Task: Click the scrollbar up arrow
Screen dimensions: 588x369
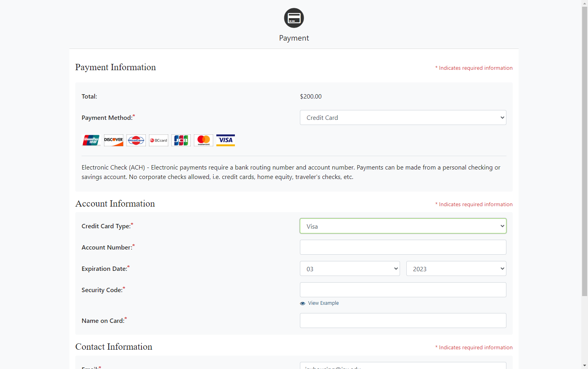Action: click(584, 3)
